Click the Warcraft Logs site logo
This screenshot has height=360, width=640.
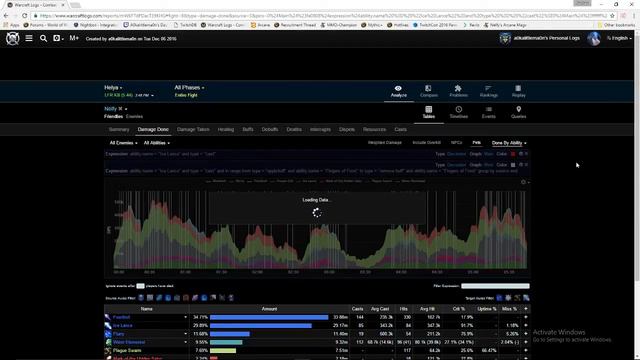pos(13,38)
